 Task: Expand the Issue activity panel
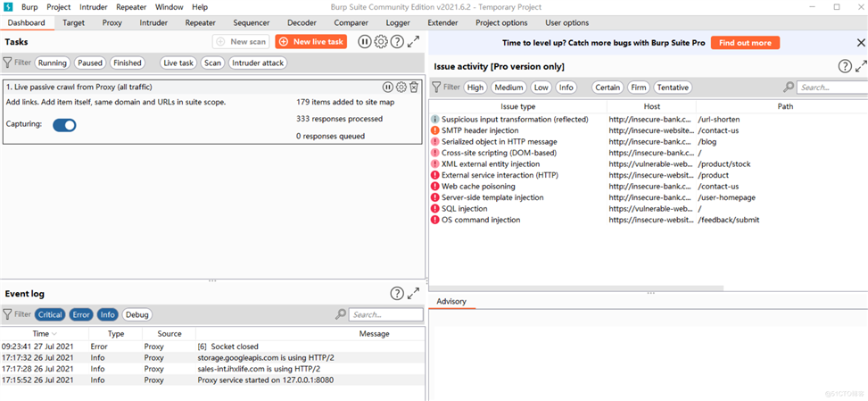pyautogui.click(x=861, y=66)
